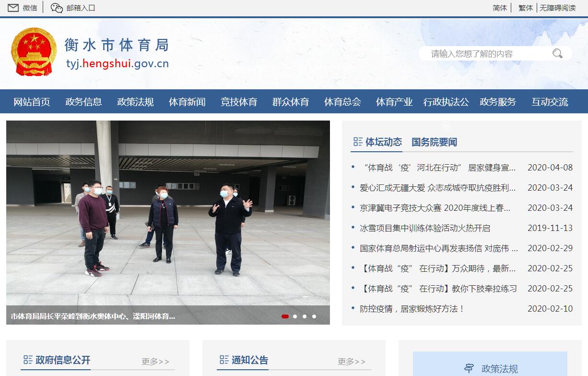Open the 体育总会 nav item

click(342, 102)
